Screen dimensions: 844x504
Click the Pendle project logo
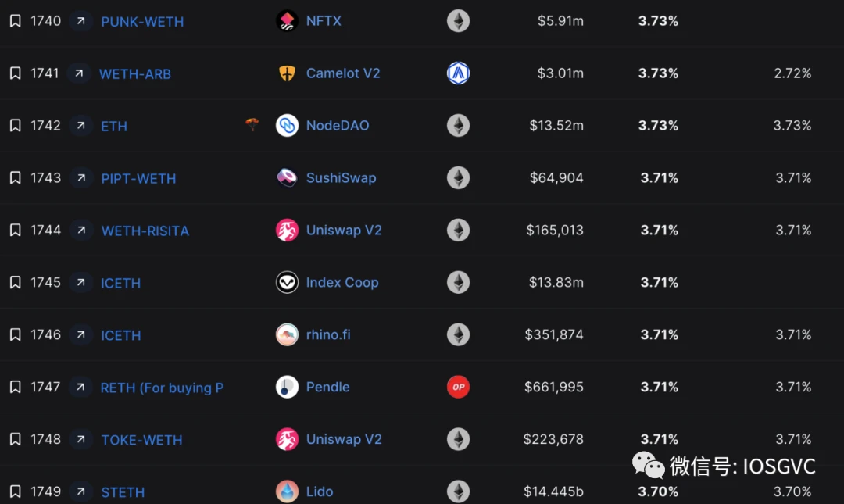[x=287, y=387]
